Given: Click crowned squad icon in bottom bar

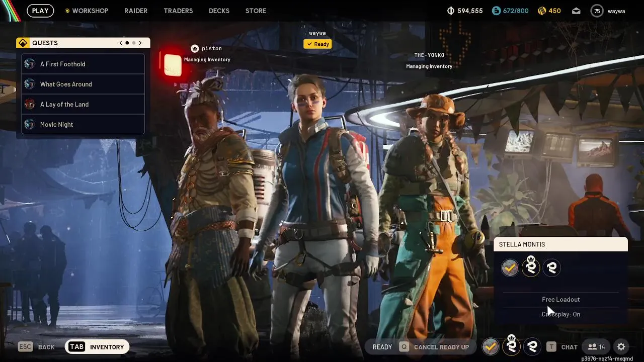Looking at the screenshot, I should click(512, 345).
